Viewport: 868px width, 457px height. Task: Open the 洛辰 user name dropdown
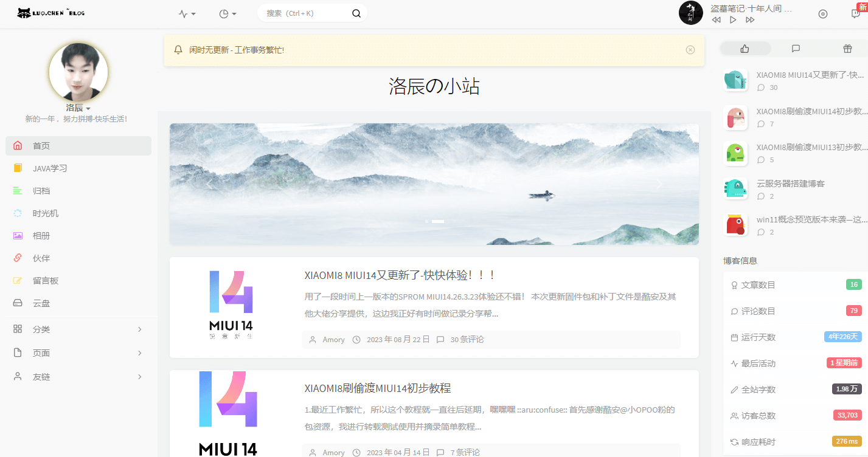pos(78,108)
